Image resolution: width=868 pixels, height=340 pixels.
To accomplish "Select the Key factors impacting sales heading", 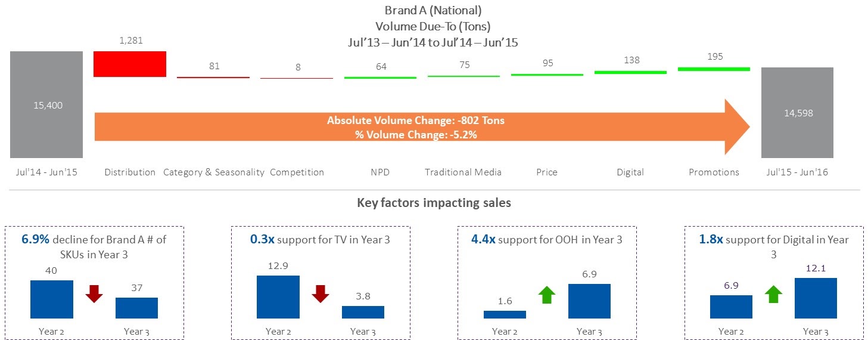I will (434, 203).
